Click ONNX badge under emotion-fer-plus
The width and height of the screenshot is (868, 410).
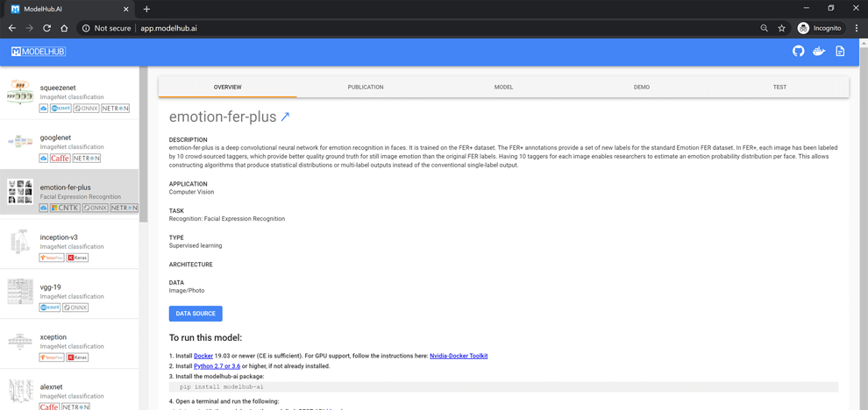pos(96,208)
